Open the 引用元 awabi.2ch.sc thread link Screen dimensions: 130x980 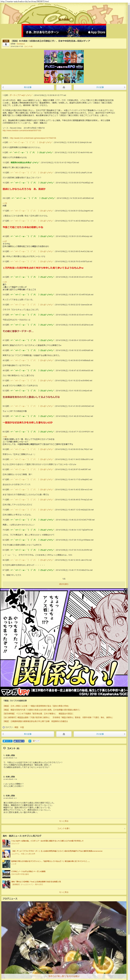pyautogui.click(x=33, y=138)
